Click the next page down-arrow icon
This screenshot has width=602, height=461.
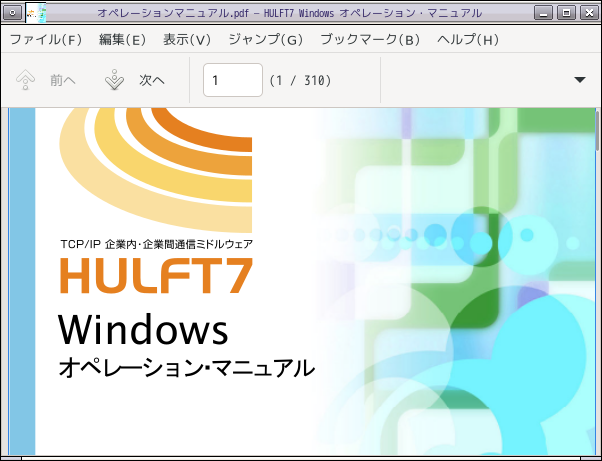(x=114, y=80)
